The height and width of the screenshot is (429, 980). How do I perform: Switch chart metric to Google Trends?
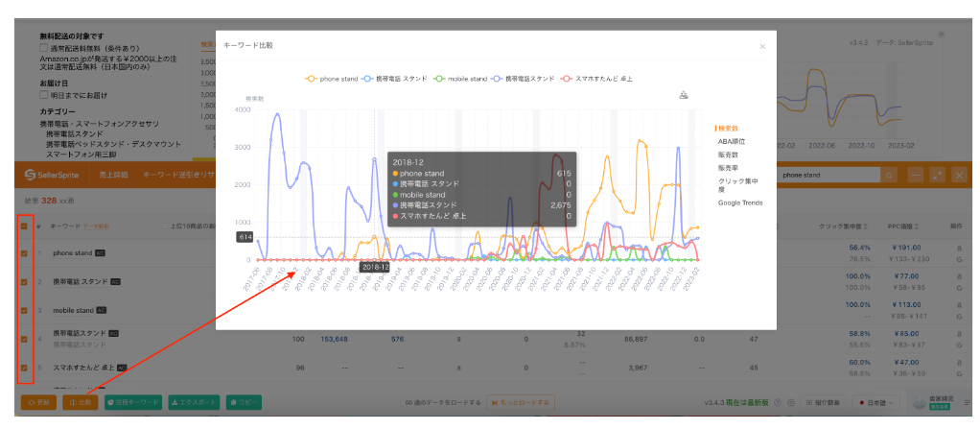pos(740,203)
